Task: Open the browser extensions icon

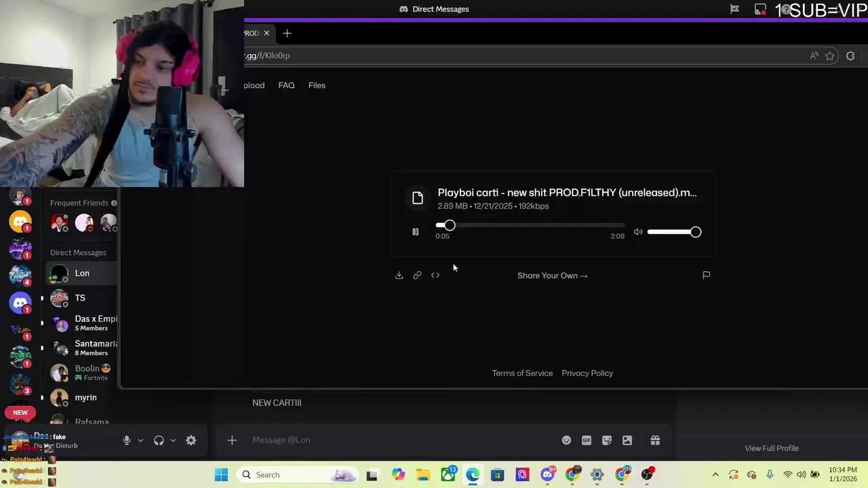Action: point(850,56)
